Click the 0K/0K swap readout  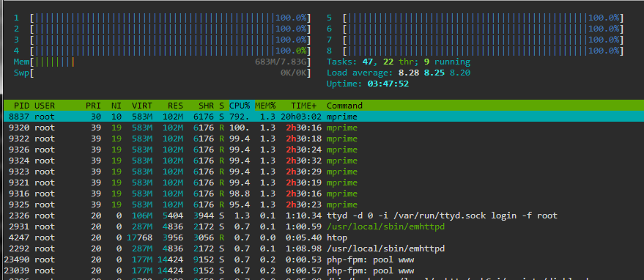[293, 73]
